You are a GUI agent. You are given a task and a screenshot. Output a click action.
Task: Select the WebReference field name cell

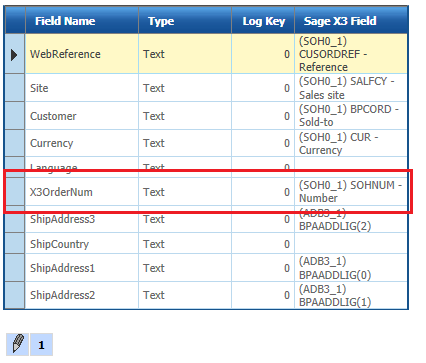click(x=82, y=54)
